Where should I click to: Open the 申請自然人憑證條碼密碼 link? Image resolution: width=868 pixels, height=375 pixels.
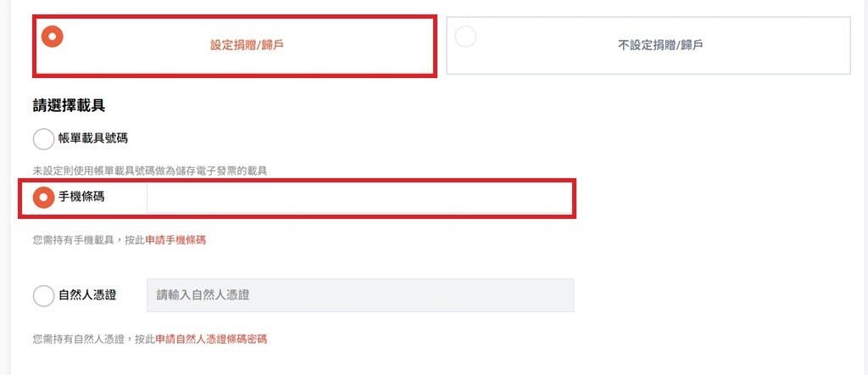tap(211, 339)
